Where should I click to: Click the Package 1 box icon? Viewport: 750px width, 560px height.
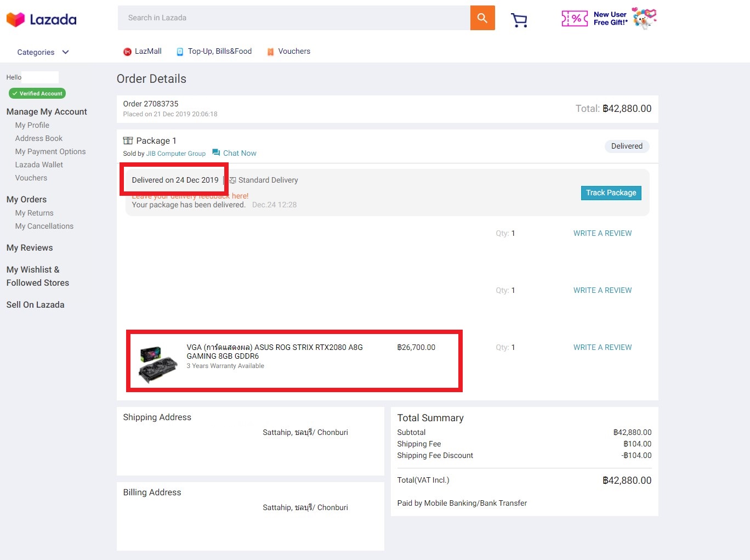tap(128, 140)
